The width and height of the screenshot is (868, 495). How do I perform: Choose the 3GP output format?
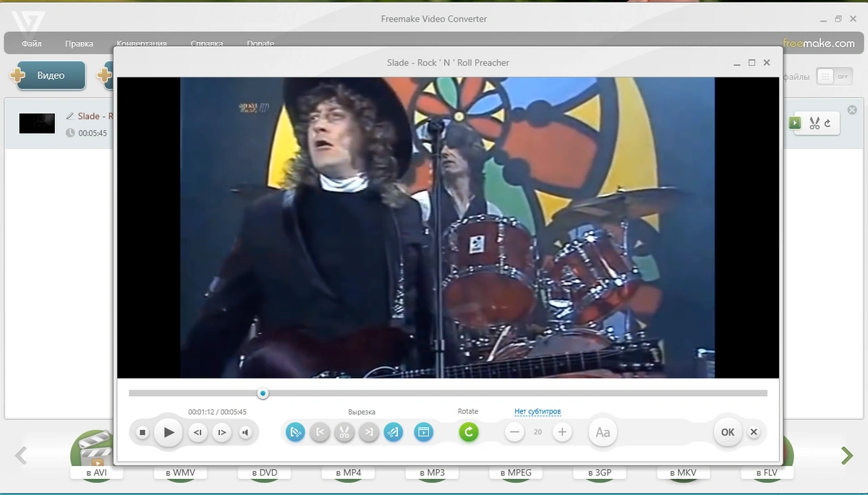pos(600,473)
